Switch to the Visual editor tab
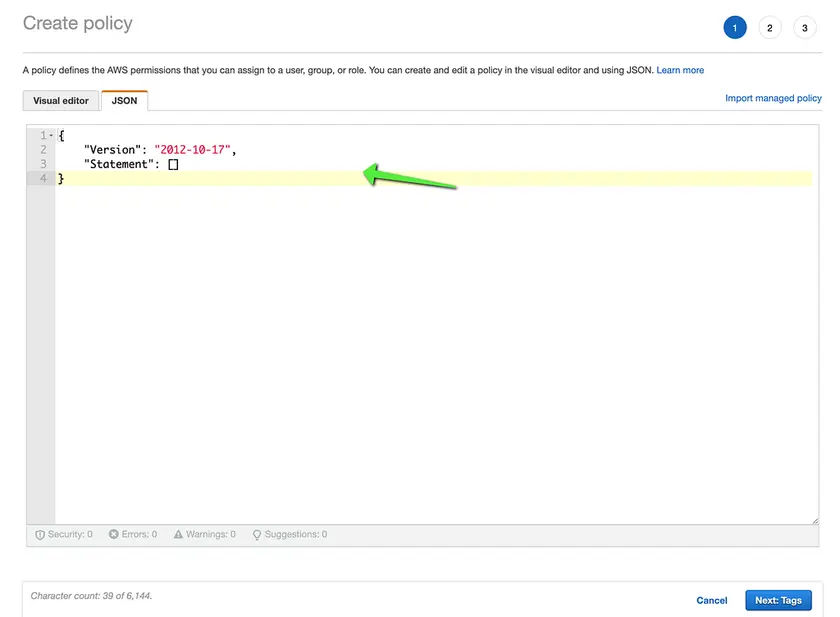Image resolution: width=840 pixels, height=617 pixels. [61, 101]
